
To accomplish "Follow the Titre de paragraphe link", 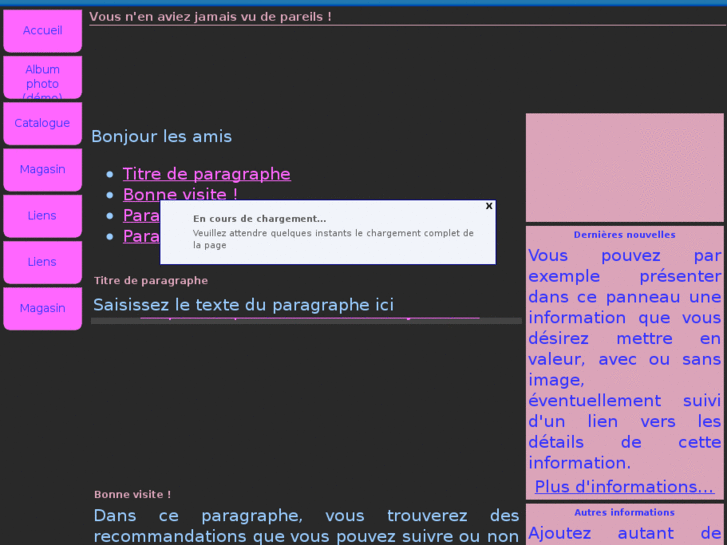I will pos(207,174).
